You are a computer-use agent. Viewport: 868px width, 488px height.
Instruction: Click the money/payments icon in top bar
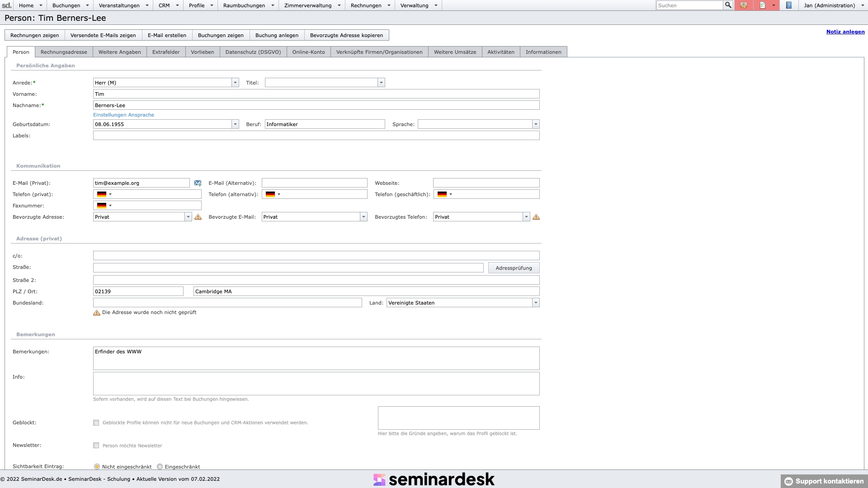click(x=743, y=5)
